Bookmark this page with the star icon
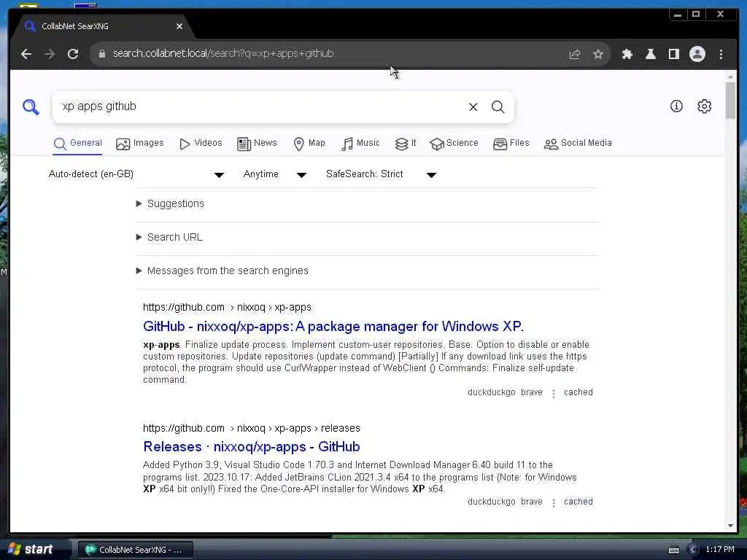This screenshot has height=560, width=747. click(598, 54)
